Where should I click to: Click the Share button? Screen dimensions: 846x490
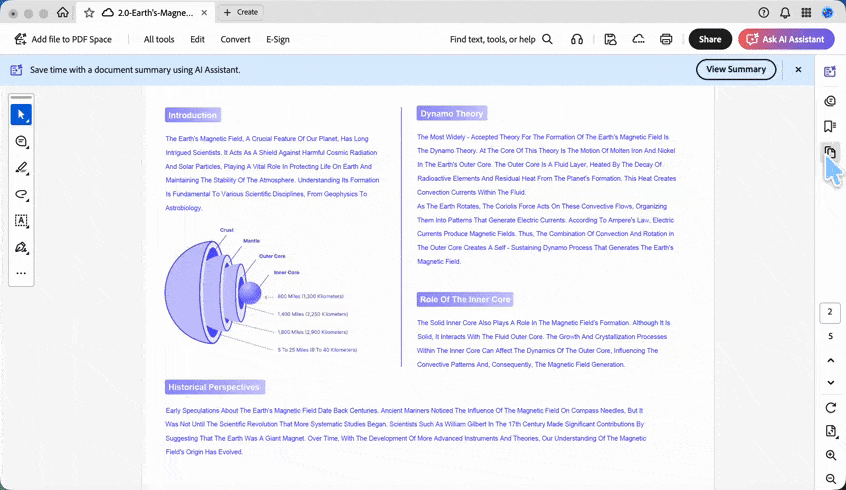pos(710,39)
